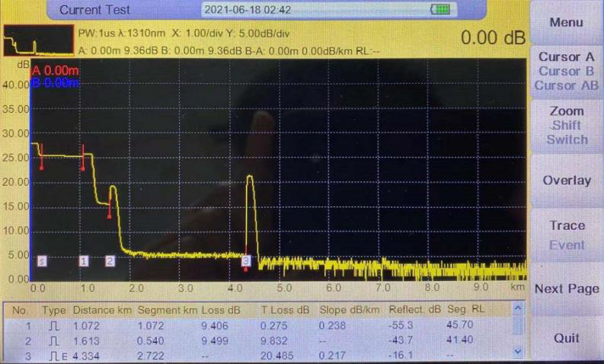Click the T Loss dB column header
604x364 pixels.
[285, 310]
